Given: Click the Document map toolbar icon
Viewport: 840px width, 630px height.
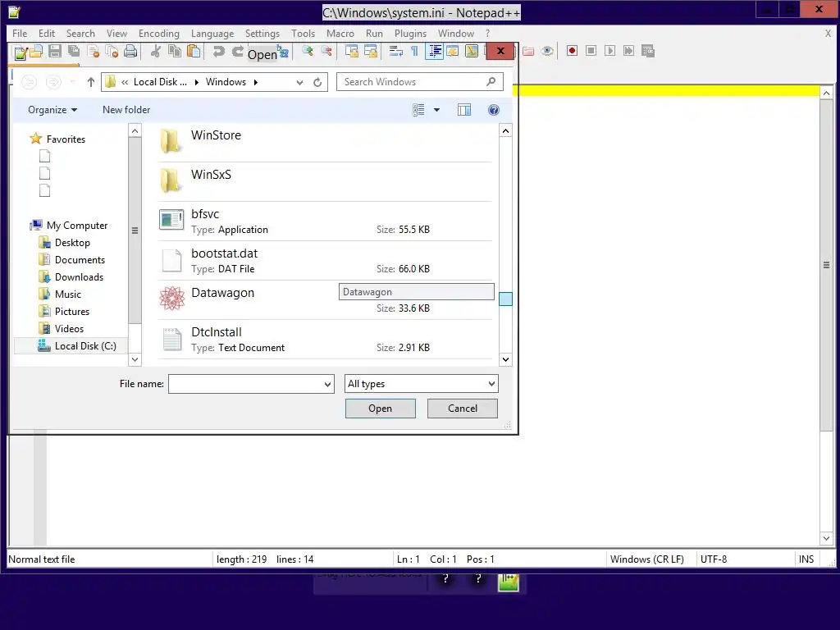Looking at the screenshot, I should click(x=472, y=51).
